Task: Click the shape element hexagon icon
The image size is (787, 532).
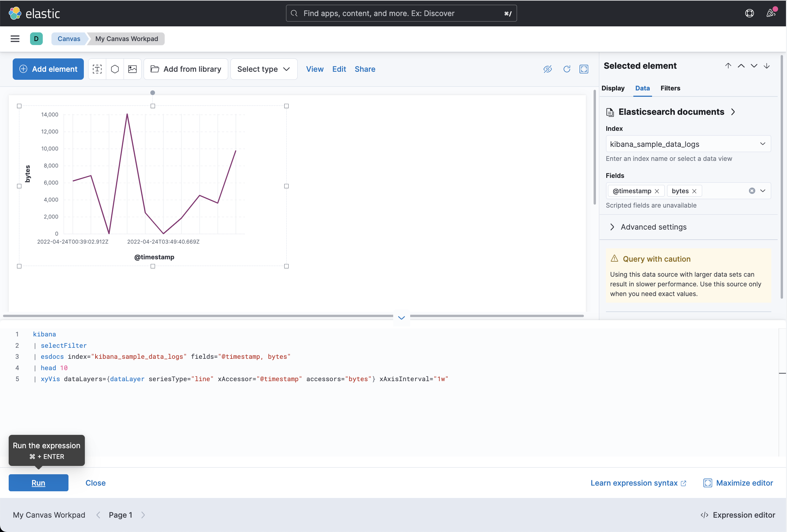Action: 115,69
